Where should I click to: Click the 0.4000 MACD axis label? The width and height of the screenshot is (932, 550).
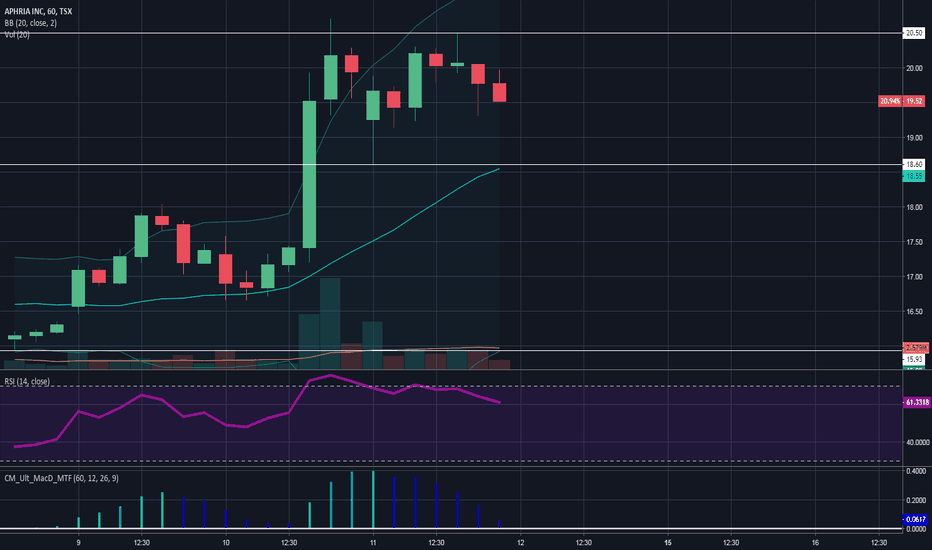point(916,471)
